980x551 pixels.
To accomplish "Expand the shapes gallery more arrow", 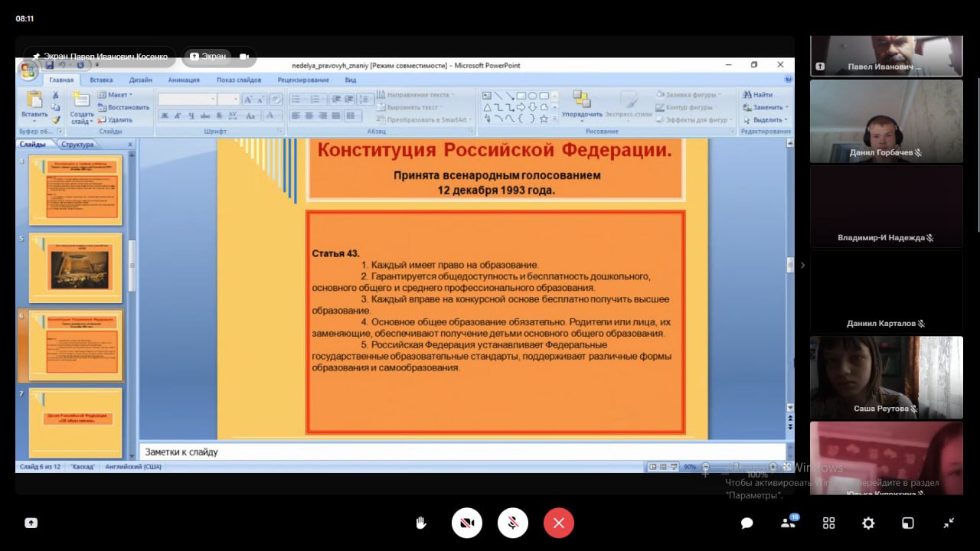I will [555, 119].
